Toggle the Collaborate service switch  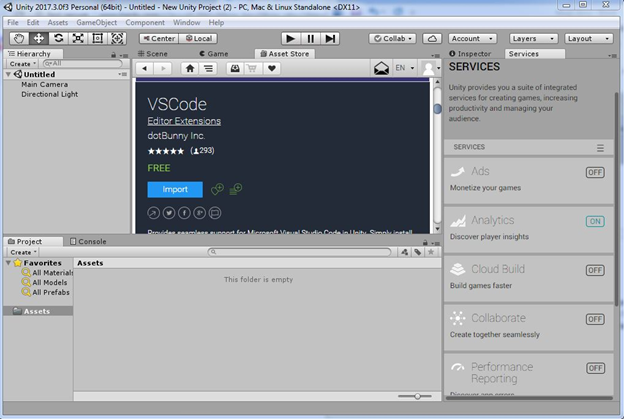click(595, 319)
